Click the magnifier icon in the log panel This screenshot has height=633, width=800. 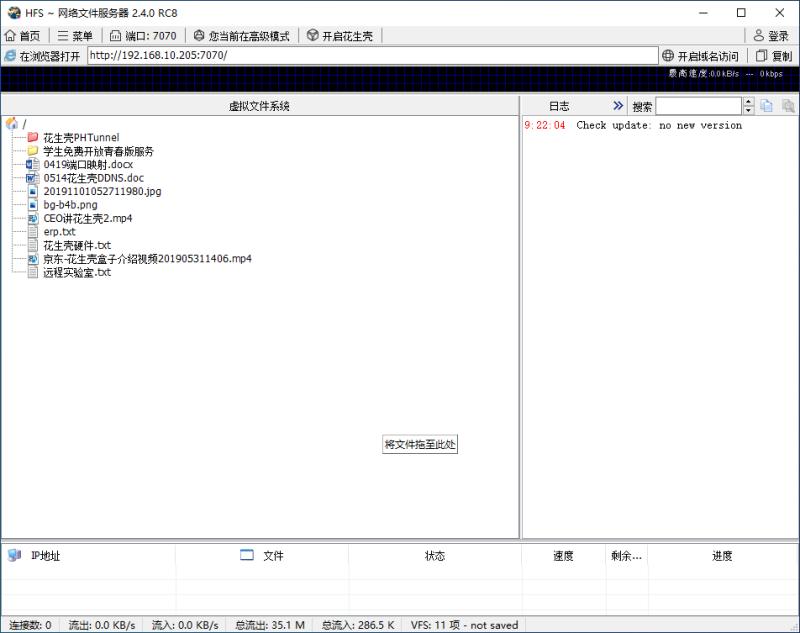tap(787, 104)
